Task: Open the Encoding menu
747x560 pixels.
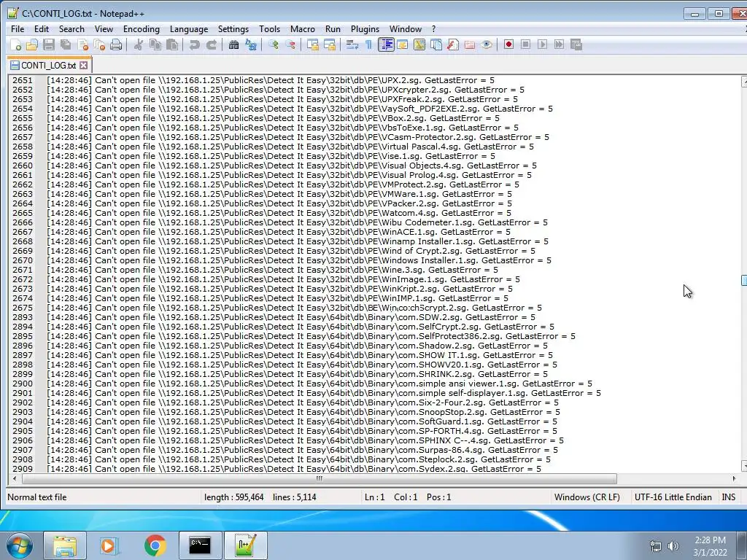Action: [x=142, y=29]
